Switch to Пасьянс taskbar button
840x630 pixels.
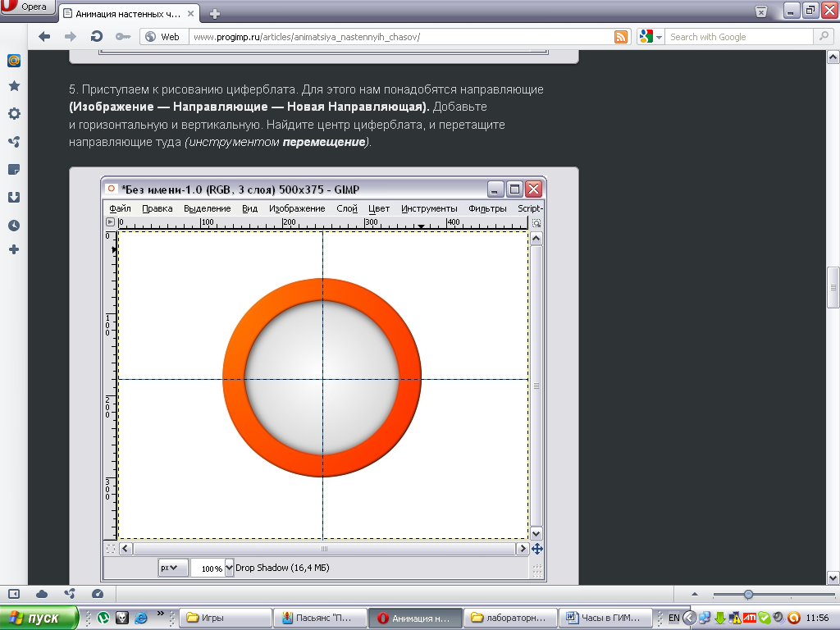click(x=321, y=618)
